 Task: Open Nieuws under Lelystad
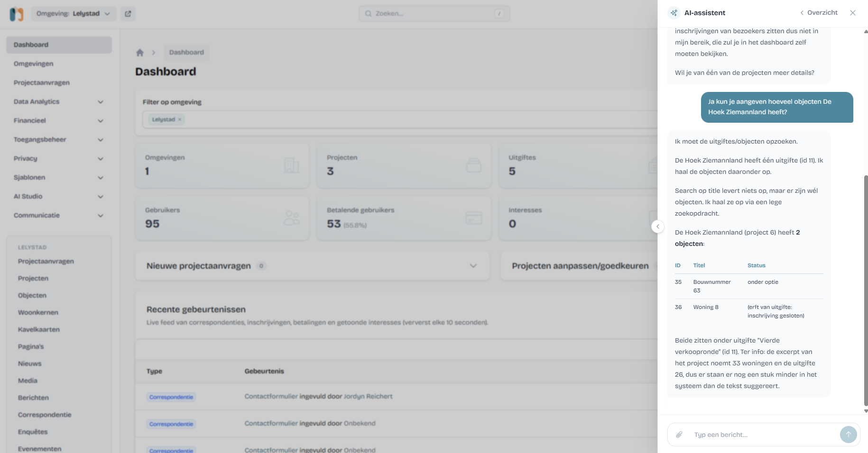30,363
